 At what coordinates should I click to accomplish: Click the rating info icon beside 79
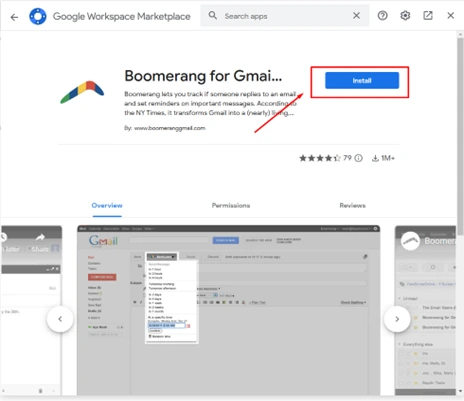coord(358,158)
